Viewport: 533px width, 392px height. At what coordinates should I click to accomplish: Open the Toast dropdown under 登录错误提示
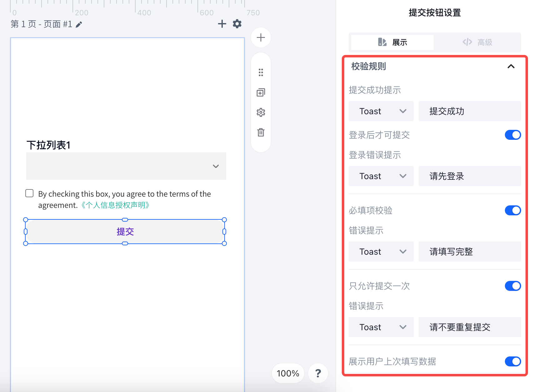coord(381,176)
